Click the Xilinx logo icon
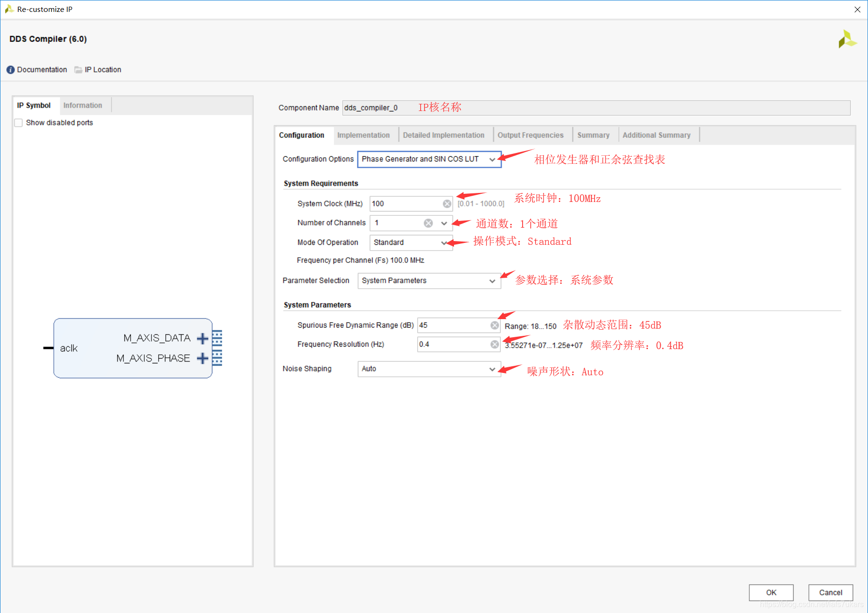Screen dimensions: 868x613 [848, 39]
